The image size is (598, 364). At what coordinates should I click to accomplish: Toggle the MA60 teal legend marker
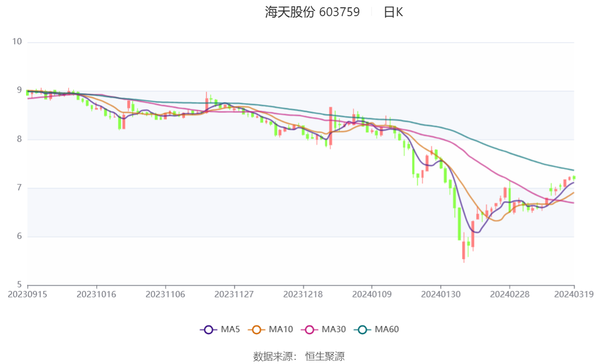click(363, 330)
